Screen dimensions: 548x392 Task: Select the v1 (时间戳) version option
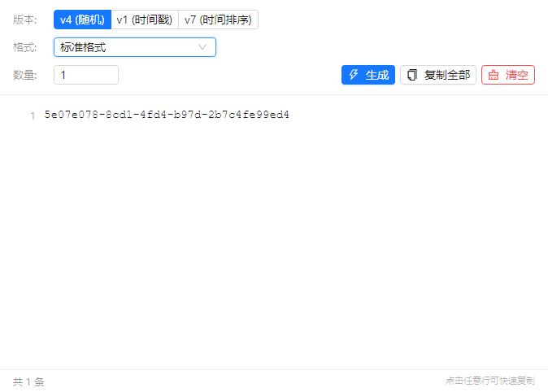click(145, 20)
